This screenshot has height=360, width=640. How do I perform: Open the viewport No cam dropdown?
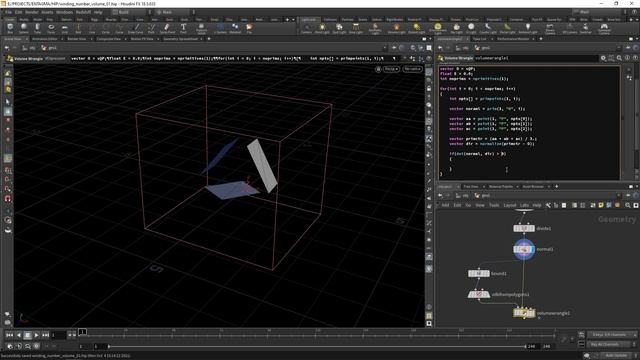412,69
